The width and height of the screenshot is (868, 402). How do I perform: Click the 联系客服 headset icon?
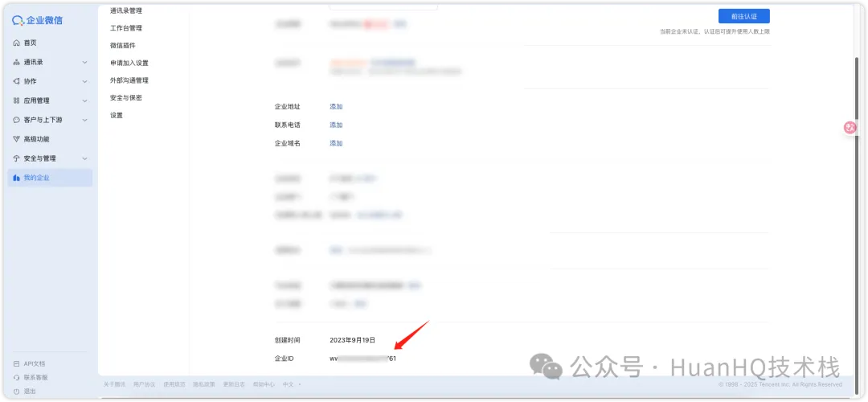[x=16, y=378]
